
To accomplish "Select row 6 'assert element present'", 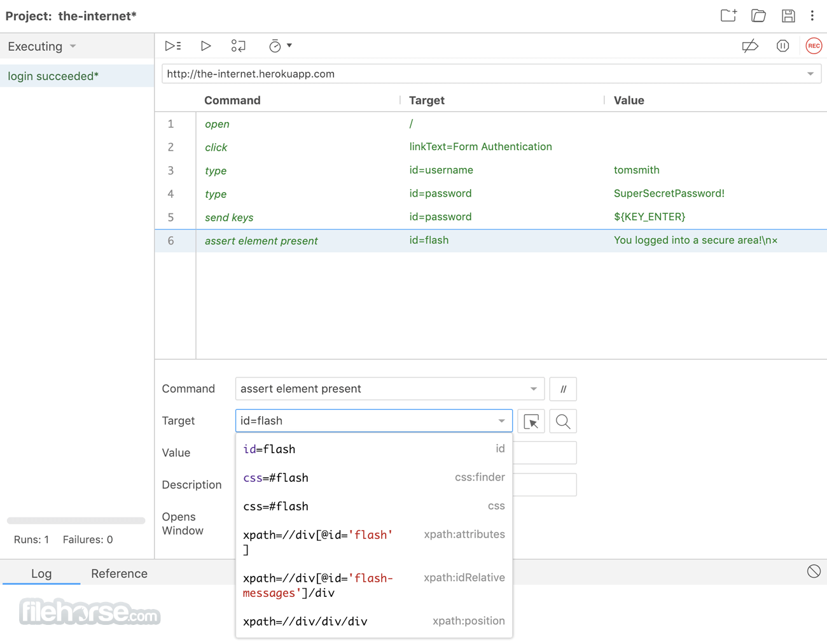I will 490,241.
